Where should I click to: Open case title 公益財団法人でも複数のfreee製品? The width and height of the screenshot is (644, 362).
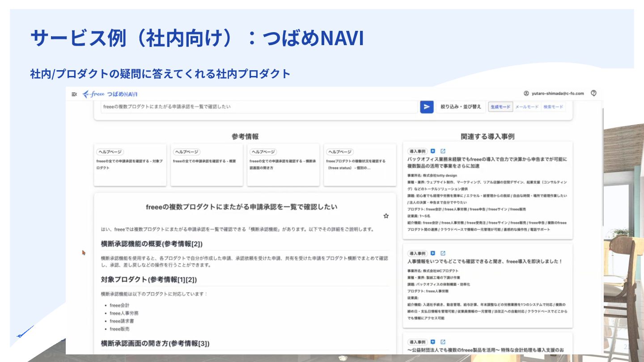tap(486, 350)
